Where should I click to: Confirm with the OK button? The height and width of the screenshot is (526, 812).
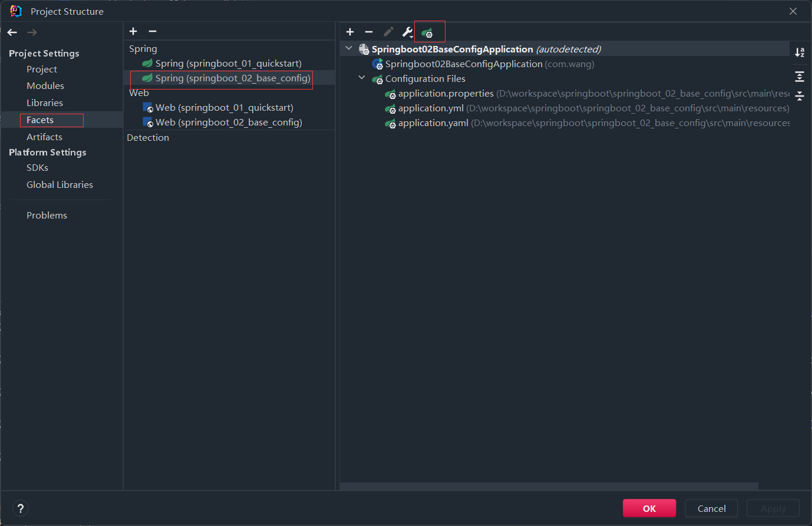click(x=649, y=508)
